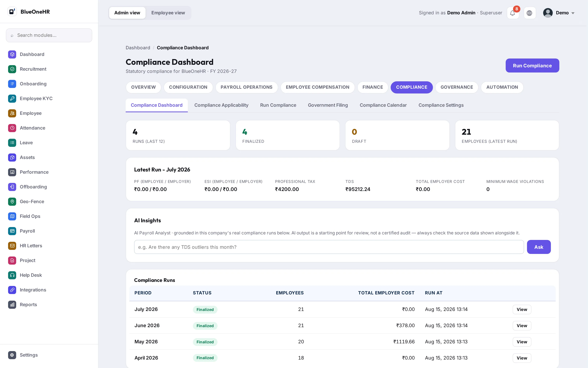
Task: Open Payroll module icon
Action: 12,231
